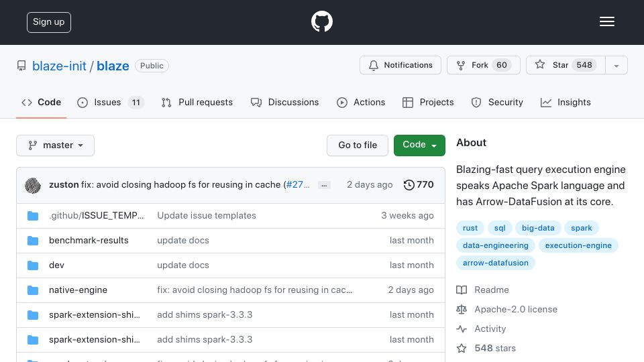
Task: Open the Pull requests tab
Action: click(x=197, y=103)
